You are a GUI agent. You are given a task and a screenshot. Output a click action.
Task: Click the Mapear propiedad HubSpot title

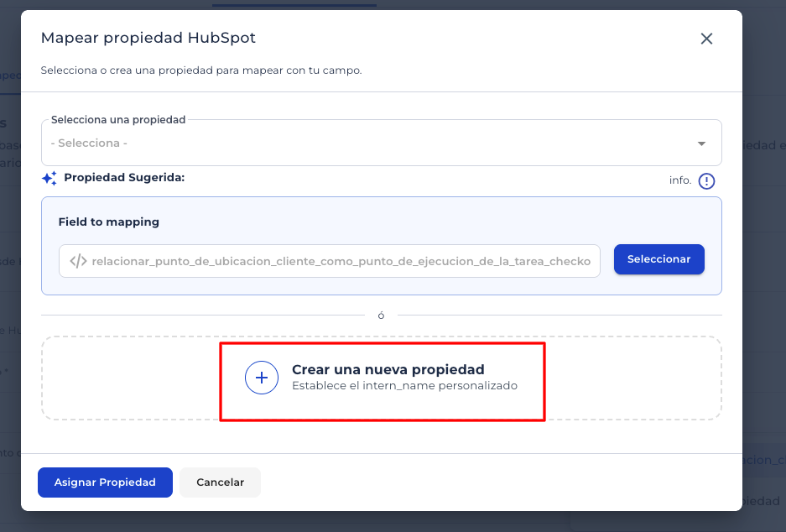tap(148, 38)
